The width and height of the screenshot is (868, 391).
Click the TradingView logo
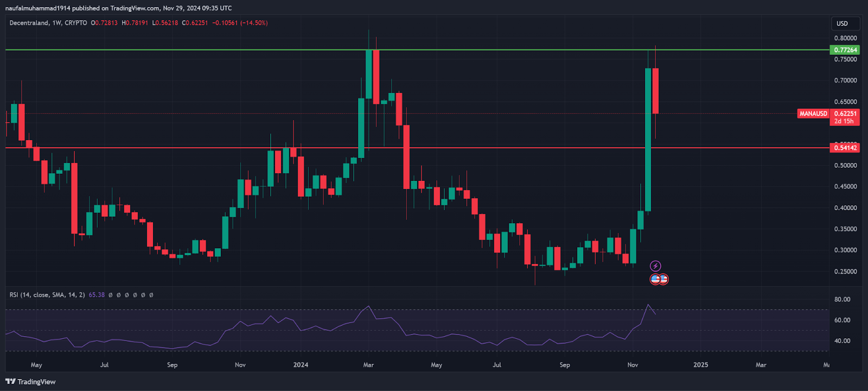30,382
